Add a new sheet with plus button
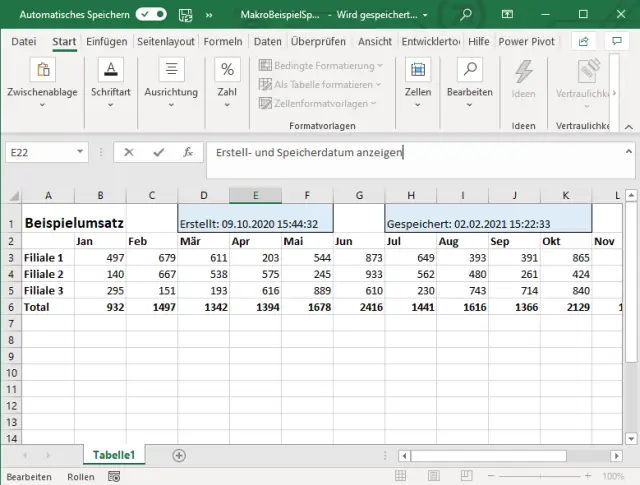Screen dimensions: 640x485 (179, 455)
